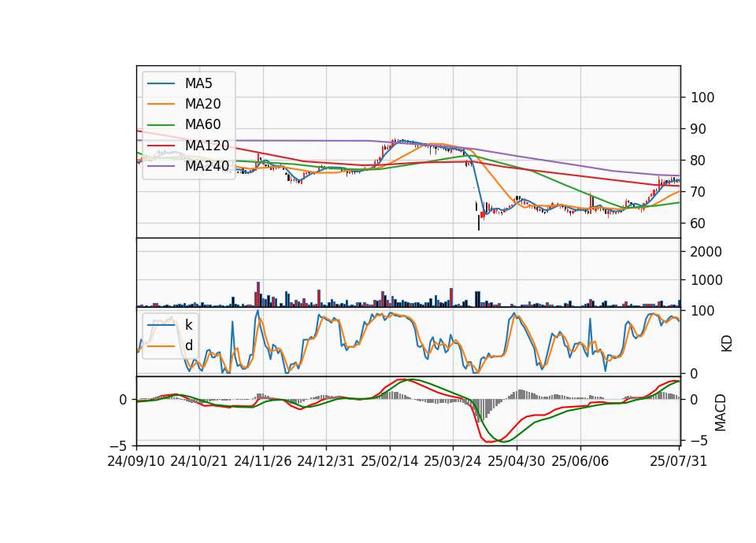
Task: Click the 24/12/31 date axis label
Action: 326,461
